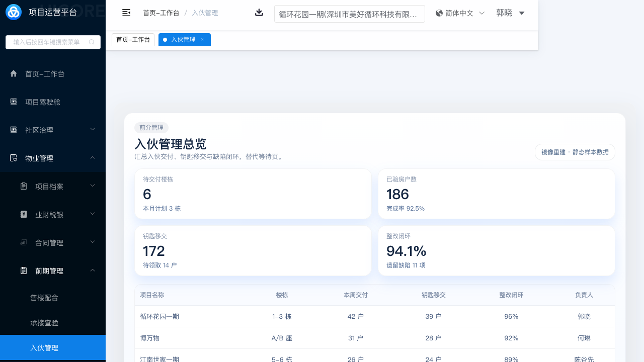Switch to the 首页-工作台 tab
The height and width of the screenshot is (362, 644).
point(133,40)
